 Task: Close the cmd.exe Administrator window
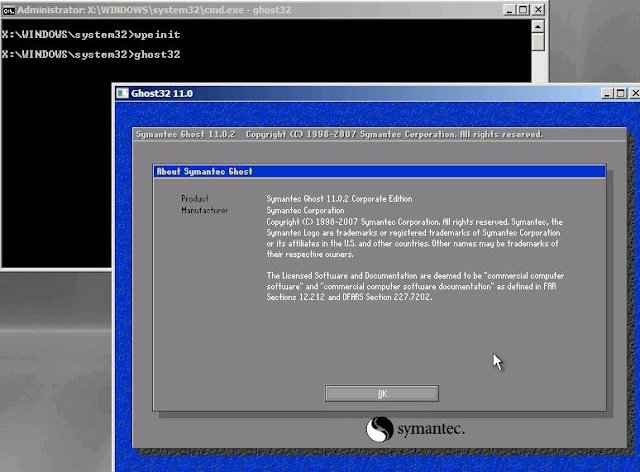[538, 10]
